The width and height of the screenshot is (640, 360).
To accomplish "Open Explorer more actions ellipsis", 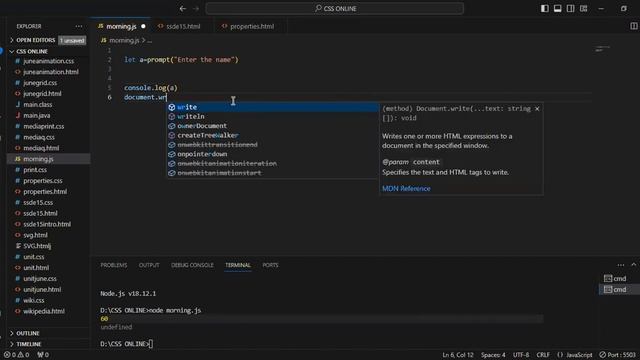I will pos(79,26).
